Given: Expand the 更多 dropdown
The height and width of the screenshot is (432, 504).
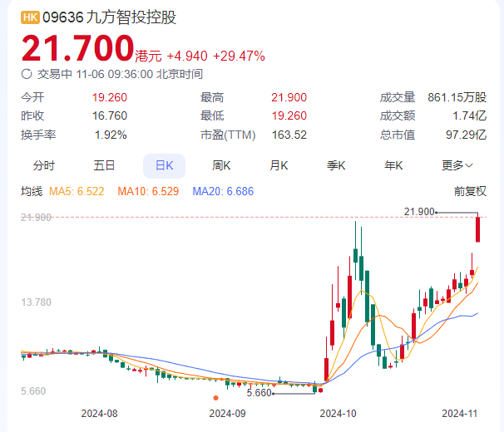Looking at the screenshot, I should (x=457, y=165).
